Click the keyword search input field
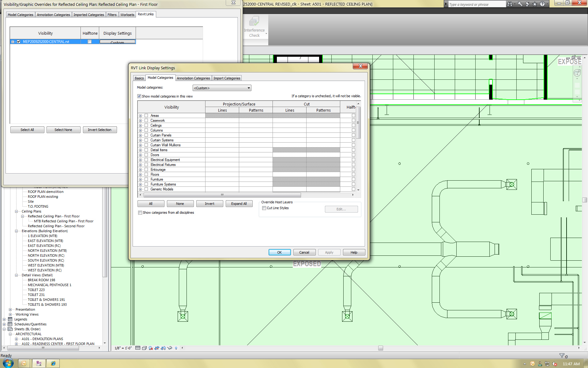Viewport: 588px width, 368px height. [476, 4]
